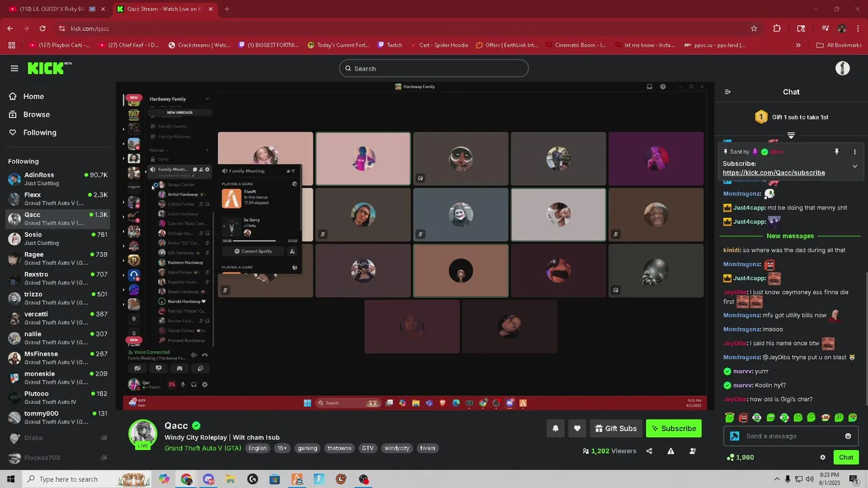The height and width of the screenshot is (488, 868).
Task: Report stream using warning icon
Action: pyautogui.click(x=671, y=451)
